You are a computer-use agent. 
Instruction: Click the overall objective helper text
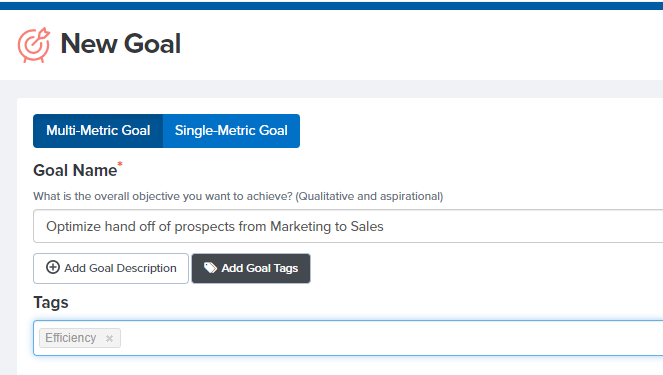coord(238,196)
